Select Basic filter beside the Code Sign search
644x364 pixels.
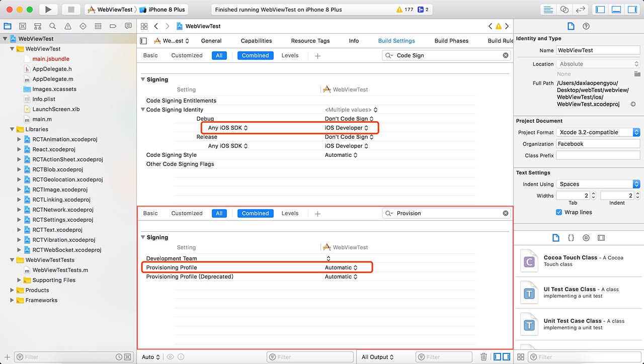[x=150, y=55]
